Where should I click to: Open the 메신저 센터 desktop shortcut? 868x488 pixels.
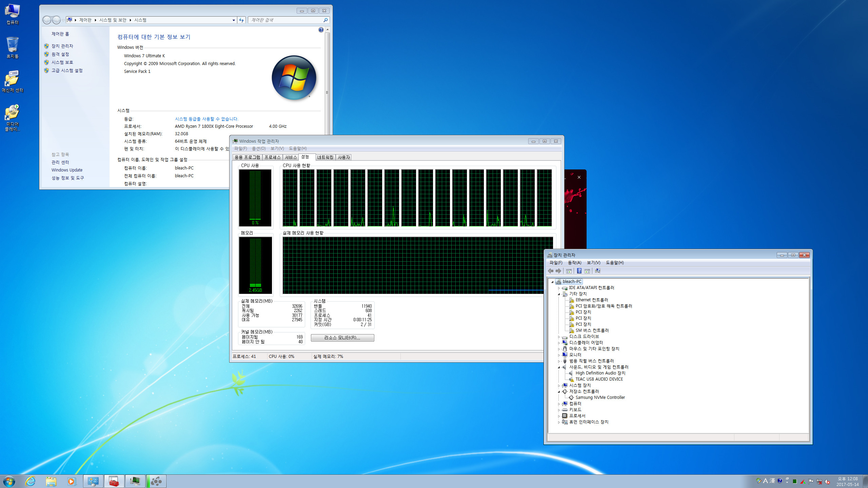13,81
